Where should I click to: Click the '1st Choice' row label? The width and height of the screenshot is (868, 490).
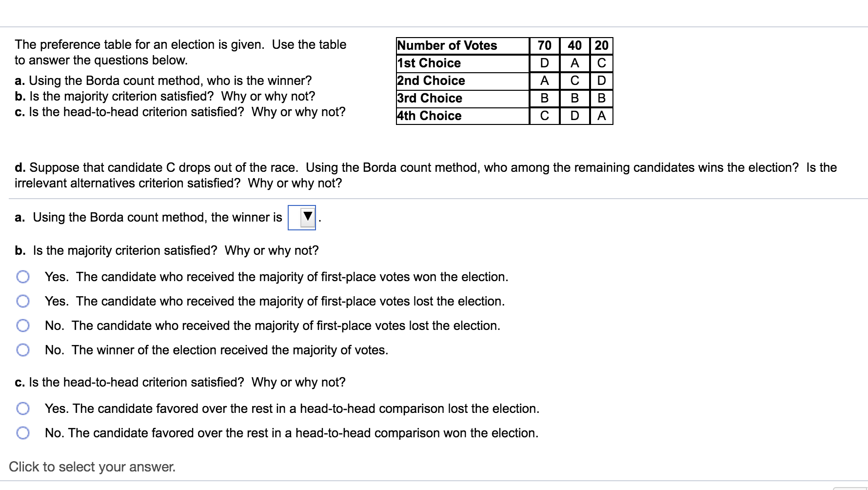(429, 63)
